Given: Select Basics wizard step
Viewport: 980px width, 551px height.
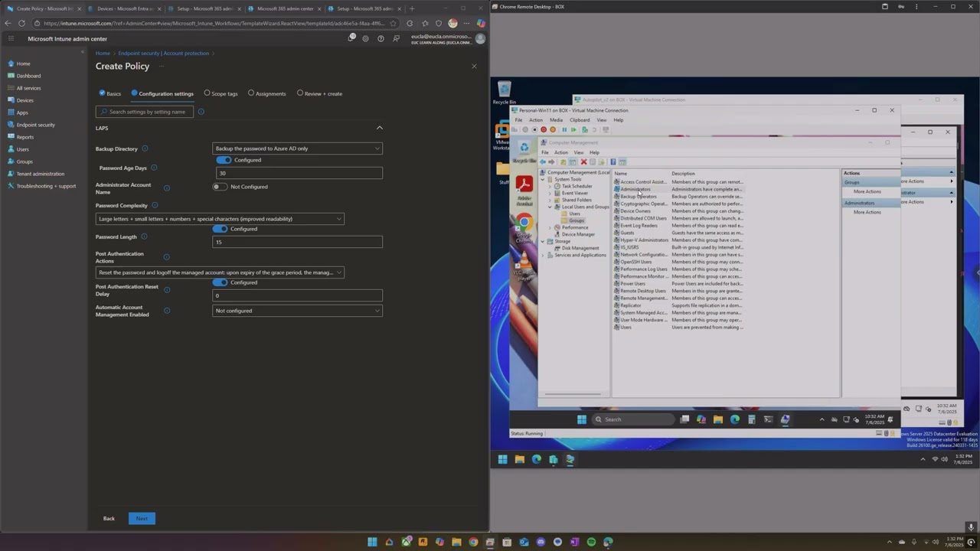Looking at the screenshot, I should click(110, 93).
